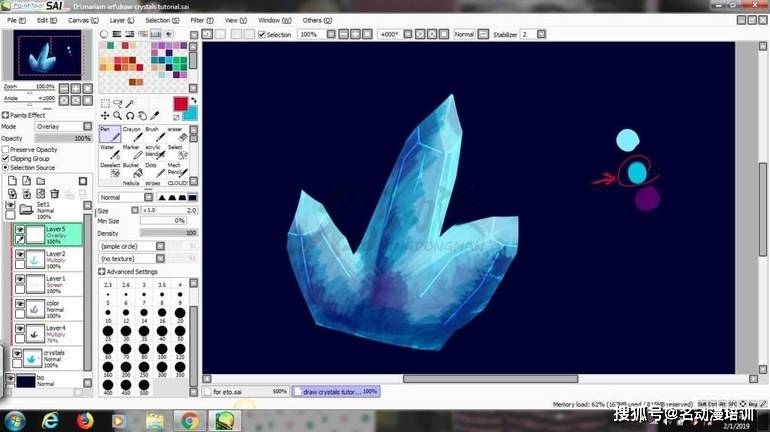Image resolution: width=770 pixels, height=432 pixels.
Task: Uncheck the Clipping Group option
Action: [6, 158]
